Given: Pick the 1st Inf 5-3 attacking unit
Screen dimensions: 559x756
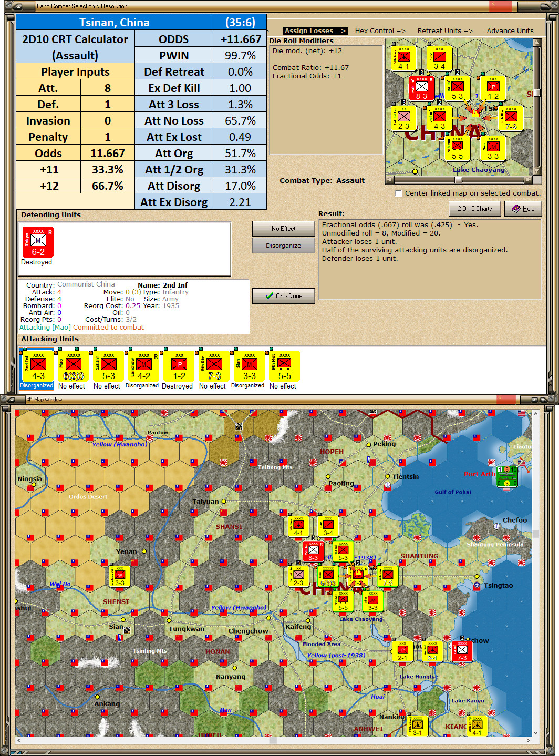Looking at the screenshot, I should [109, 366].
